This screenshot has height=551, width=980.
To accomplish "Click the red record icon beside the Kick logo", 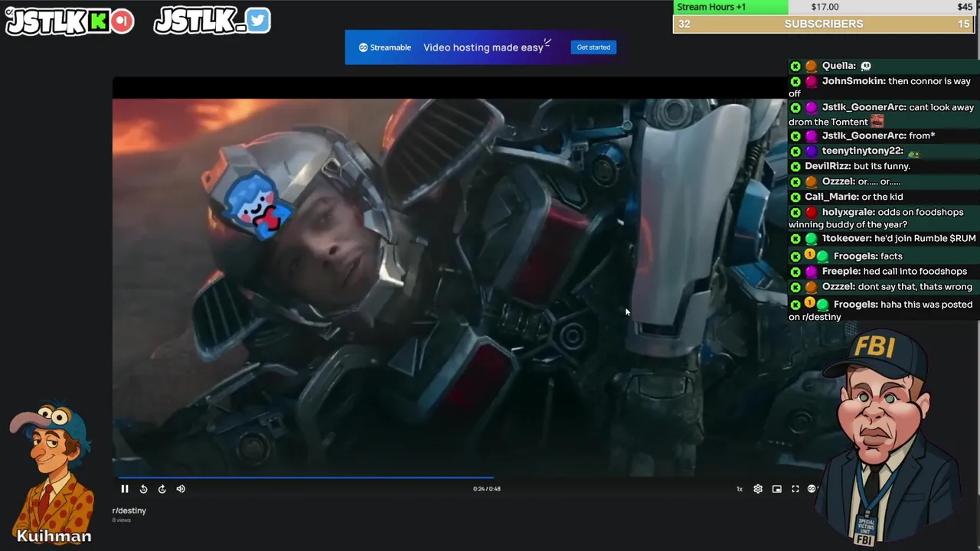I will click(121, 21).
